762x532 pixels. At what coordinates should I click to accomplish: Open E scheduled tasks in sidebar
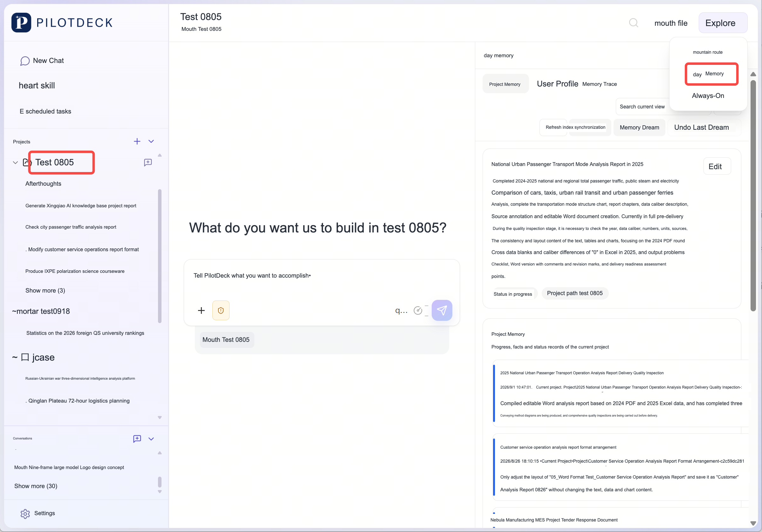[x=45, y=111]
